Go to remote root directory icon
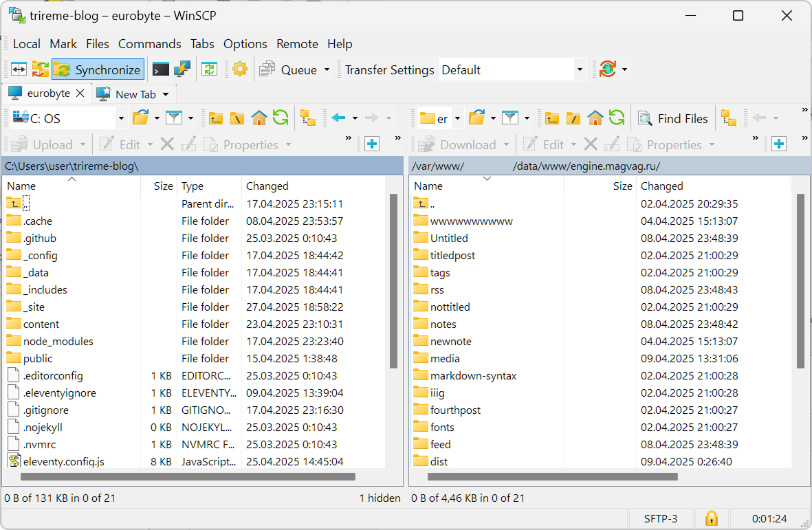The width and height of the screenshot is (812, 530). pyautogui.click(x=573, y=118)
